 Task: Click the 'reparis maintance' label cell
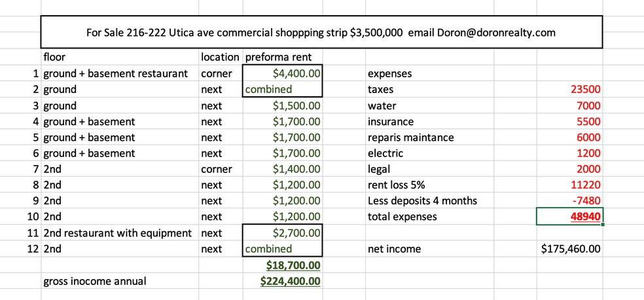pyautogui.click(x=410, y=138)
